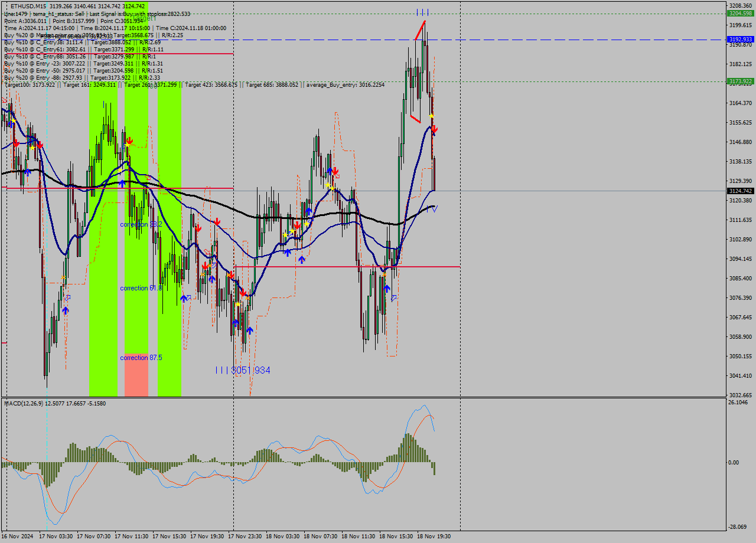756x543 pixels.
Task: Select the 'correction 87.5' label
Action: click(141, 358)
